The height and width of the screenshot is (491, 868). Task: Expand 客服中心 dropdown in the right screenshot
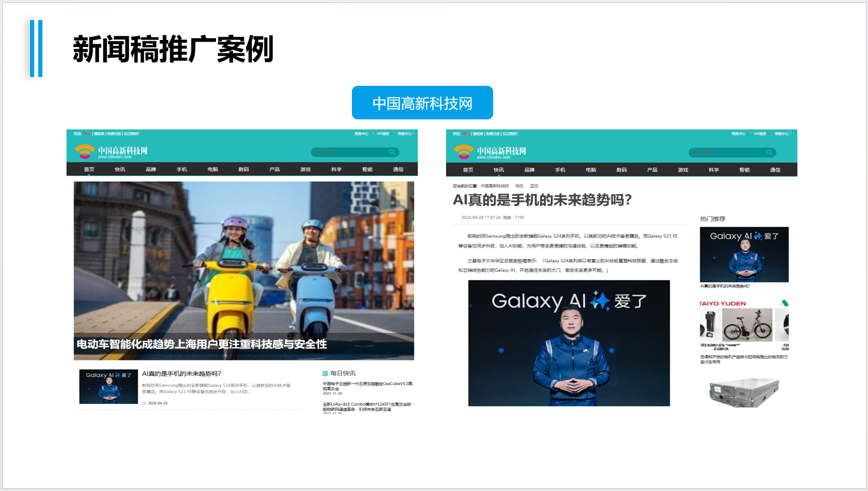coord(783,134)
